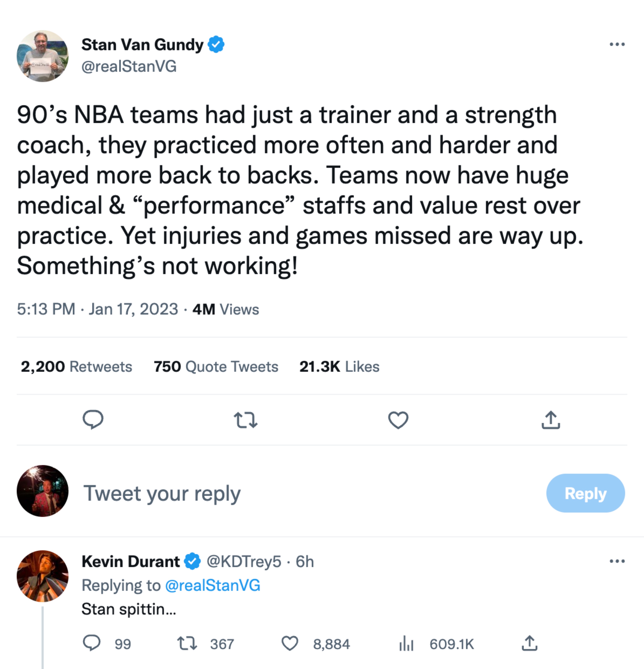Like the main tweet with heart icon
Screen dimensions: 644x669
tap(398, 420)
